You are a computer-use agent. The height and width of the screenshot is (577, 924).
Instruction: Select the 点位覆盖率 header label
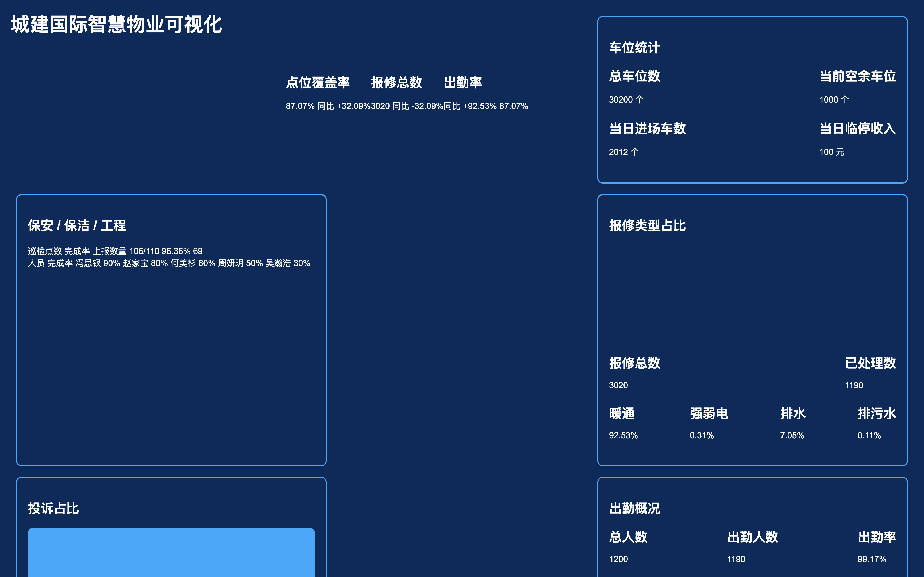[x=318, y=83]
